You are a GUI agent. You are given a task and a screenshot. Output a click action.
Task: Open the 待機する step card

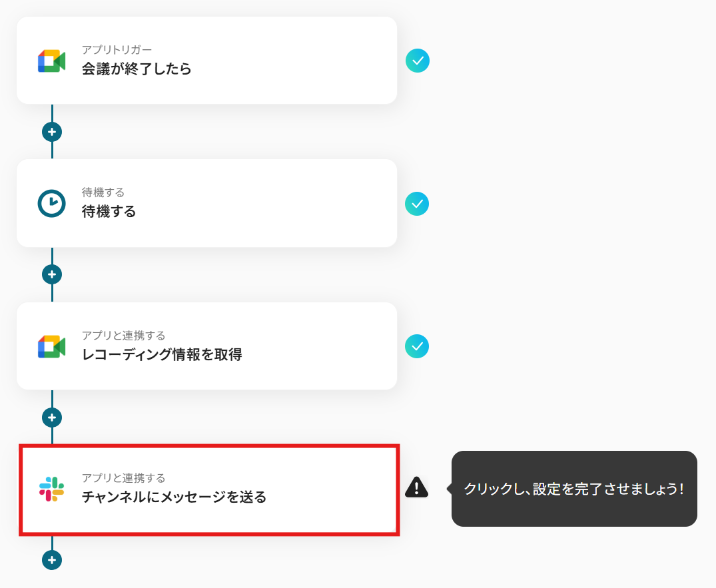[x=207, y=204]
